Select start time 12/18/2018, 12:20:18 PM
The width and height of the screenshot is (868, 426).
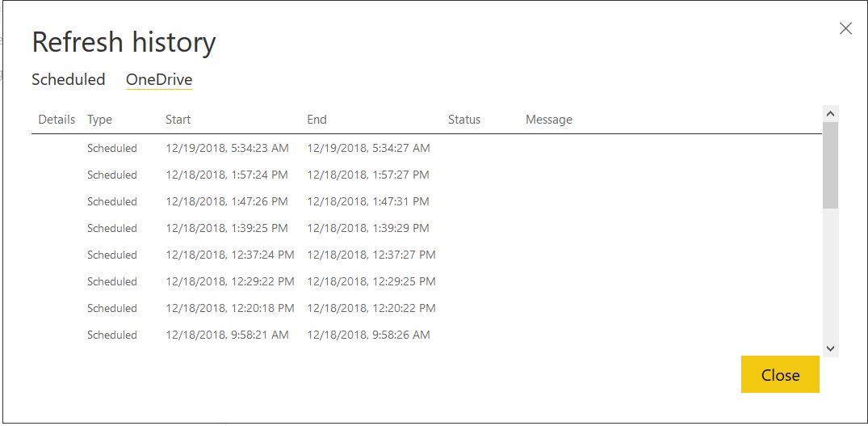pos(230,308)
